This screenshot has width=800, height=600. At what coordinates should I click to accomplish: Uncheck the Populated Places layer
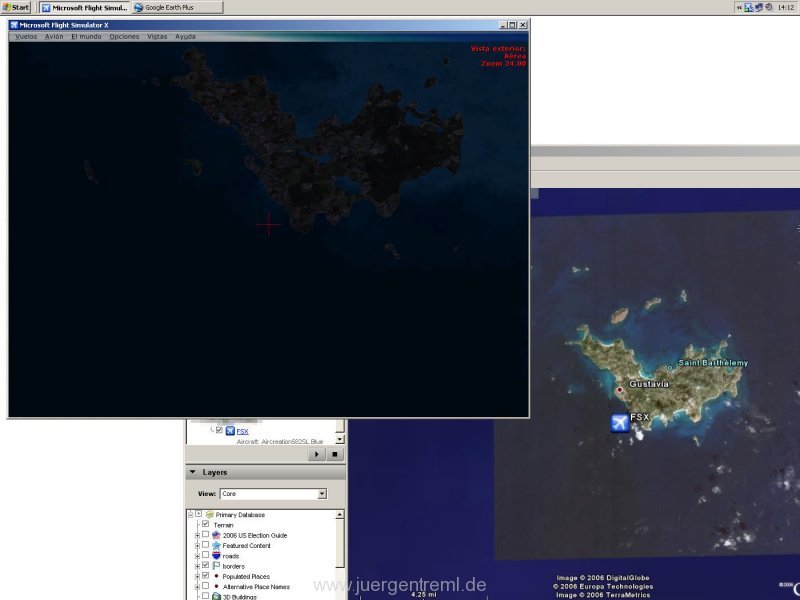205,575
